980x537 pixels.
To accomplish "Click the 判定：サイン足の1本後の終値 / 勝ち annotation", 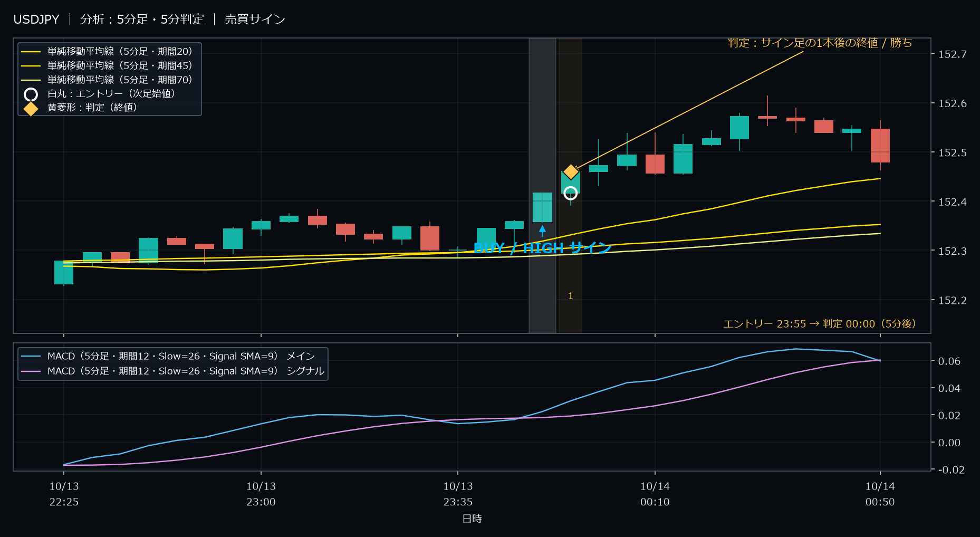I will [820, 43].
